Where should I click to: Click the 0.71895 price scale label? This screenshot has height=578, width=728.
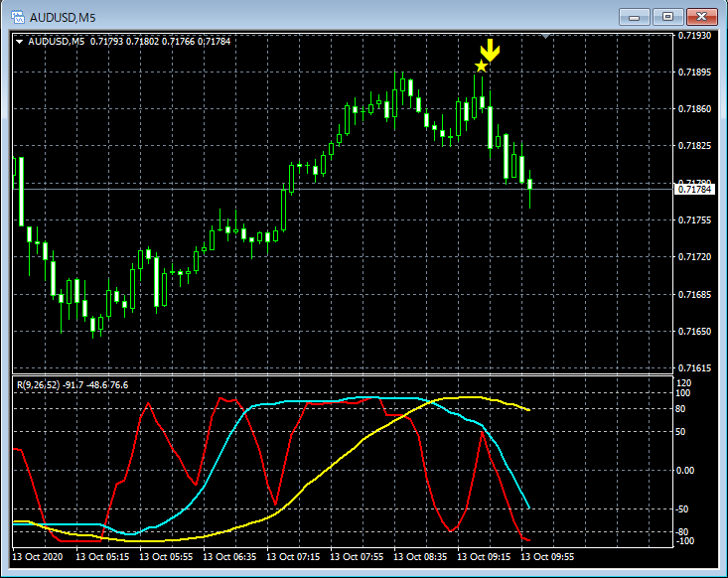pos(694,72)
